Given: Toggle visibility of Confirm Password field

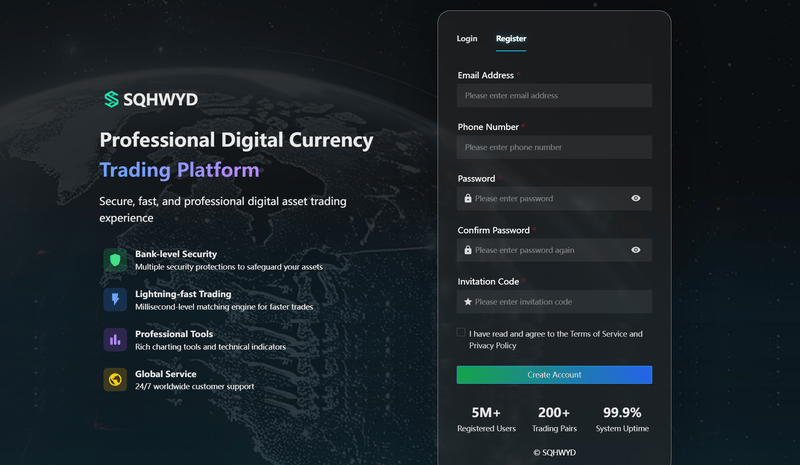Looking at the screenshot, I should pyautogui.click(x=636, y=250).
